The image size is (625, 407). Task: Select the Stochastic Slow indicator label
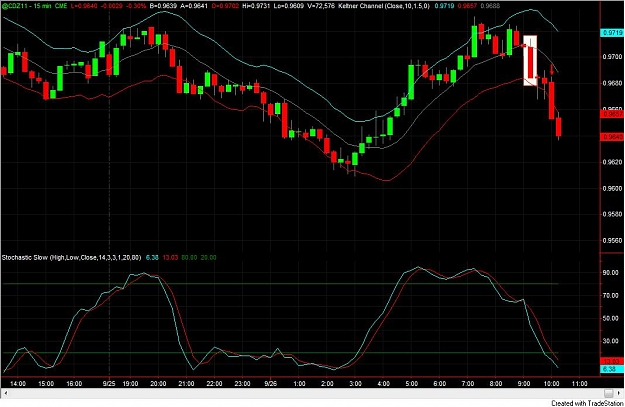tap(71, 258)
